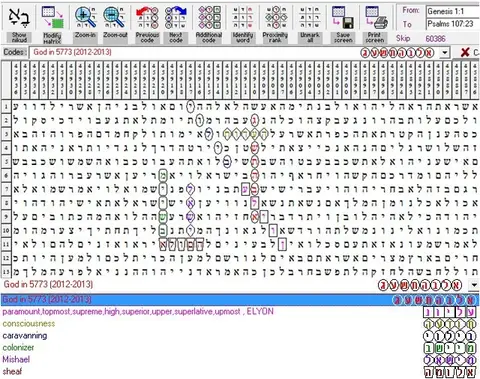This screenshot has height=379, width=480.
Task: Click the God in 5773 label below matrix
Action: (49, 284)
